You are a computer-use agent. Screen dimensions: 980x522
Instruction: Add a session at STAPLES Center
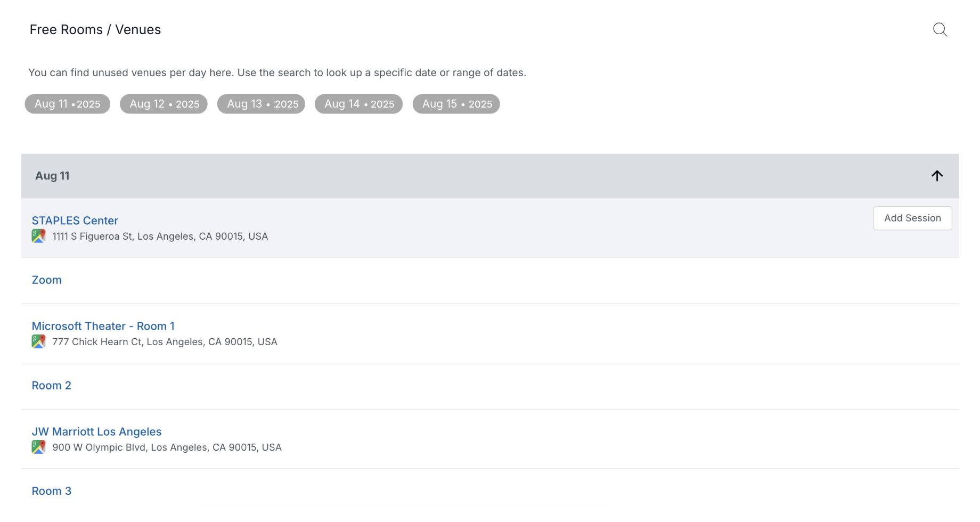912,218
